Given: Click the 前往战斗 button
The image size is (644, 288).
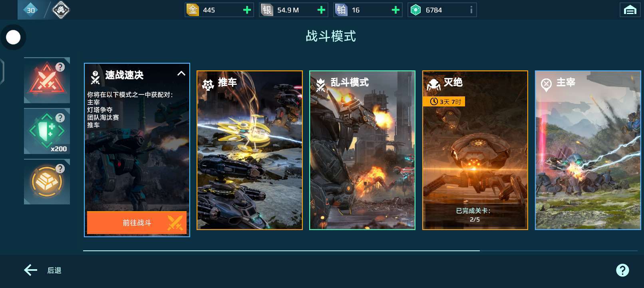Looking at the screenshot, I should coord(137,223).
